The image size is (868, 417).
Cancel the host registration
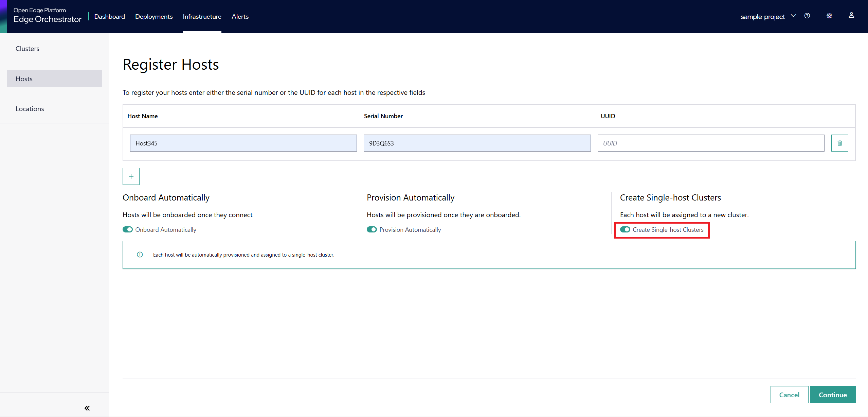[x=789, y=395]
